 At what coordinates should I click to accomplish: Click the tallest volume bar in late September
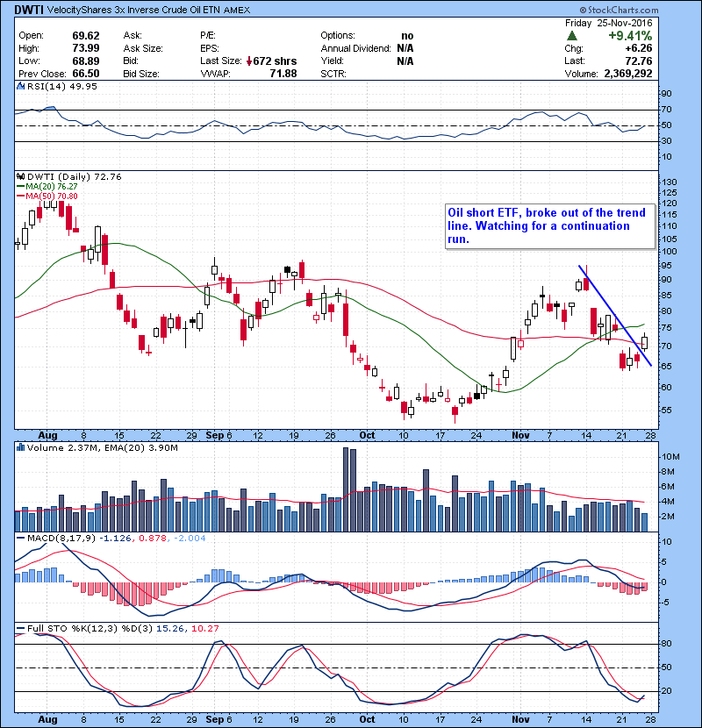point(346,489)
